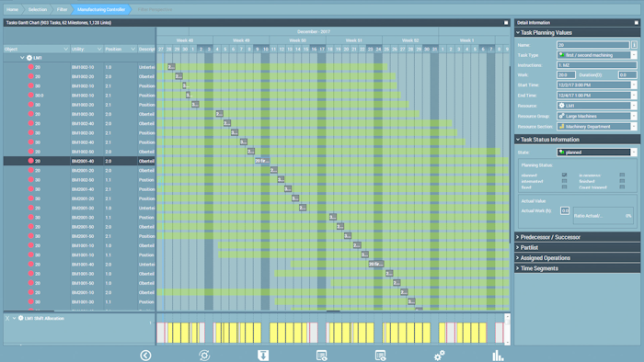Open the bar chart icon in bottom toolbar
This screenshot has width=644, height=362.
point(498,356)
